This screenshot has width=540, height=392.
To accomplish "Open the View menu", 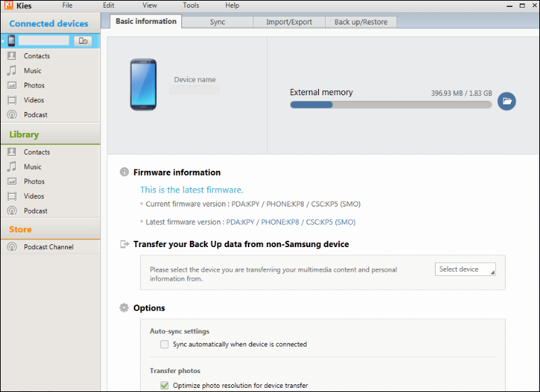I will click(150, 6).
